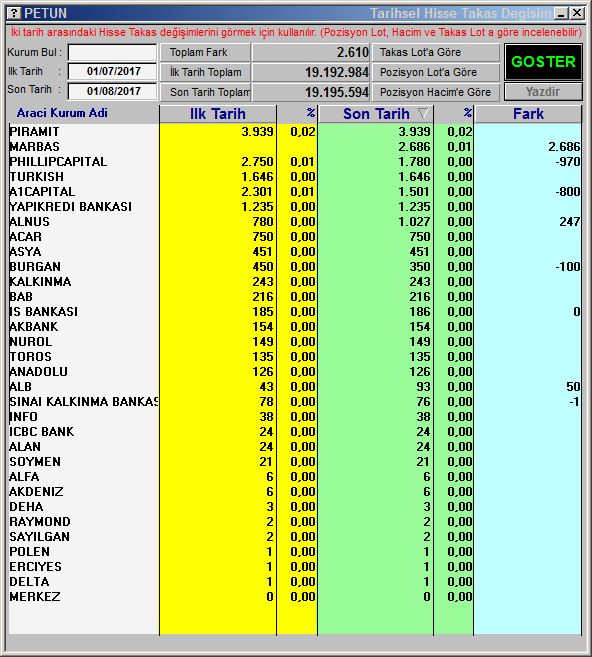Select the TOROS row
The height and width of the screenshot is (657, 592).
point(295,357)
